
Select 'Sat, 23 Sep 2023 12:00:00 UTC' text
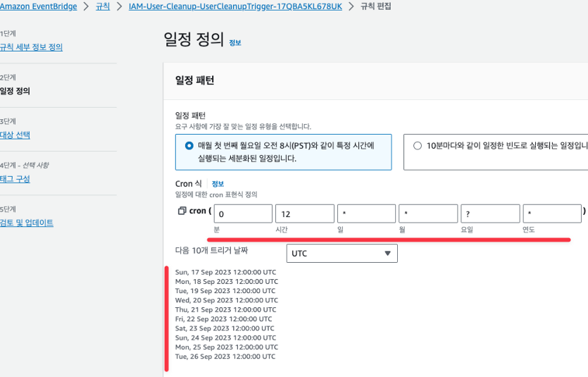[225, 328]
